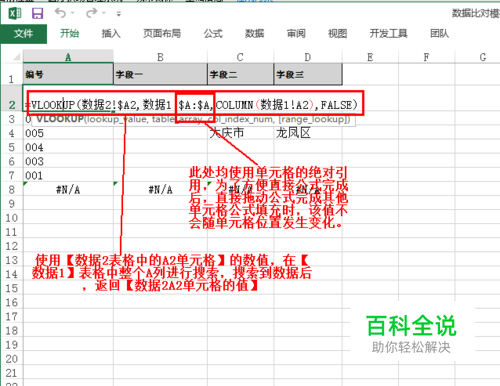Select column G header
Image resolution: width=500 pixels, height=386 pixels.
478,57
